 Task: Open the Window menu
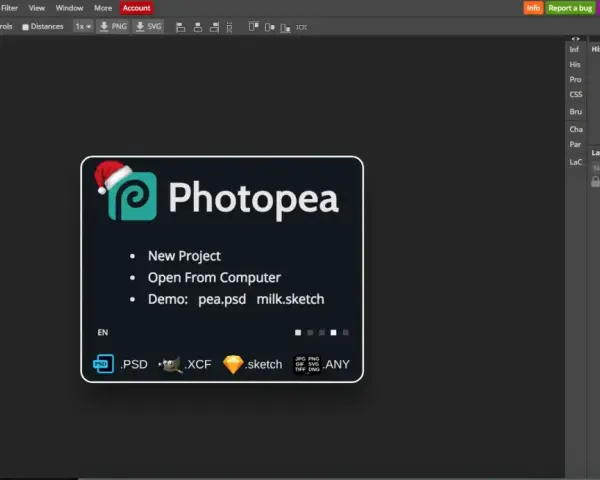pos(69,8)
